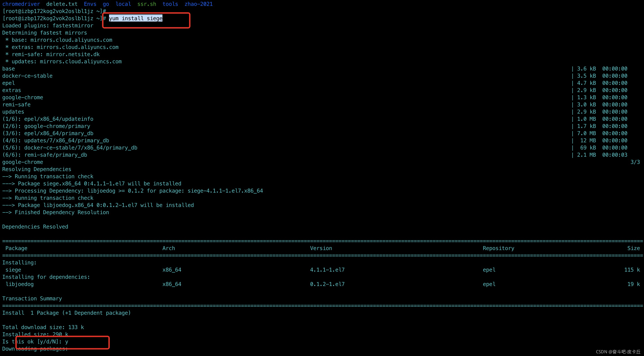Click the 'Loaded plugins: fastestmirror' line
The height and width of the screenshot is (356, 644).
point(48,26)
